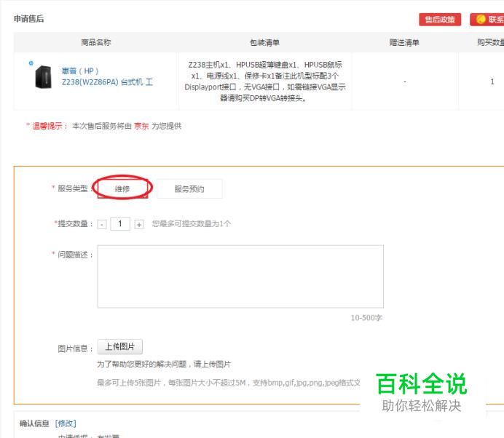Image resolution: width=504 pixels, height=438 pixels.
Task: Click the small blue icon above the product image
Action: [x=31, y=63]
